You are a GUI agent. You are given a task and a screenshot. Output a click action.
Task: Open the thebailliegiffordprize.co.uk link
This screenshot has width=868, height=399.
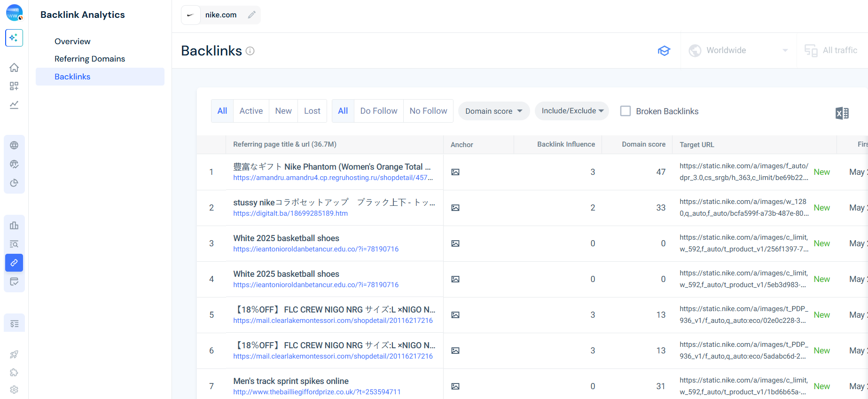pyautogui.click(x=317, y=392)
